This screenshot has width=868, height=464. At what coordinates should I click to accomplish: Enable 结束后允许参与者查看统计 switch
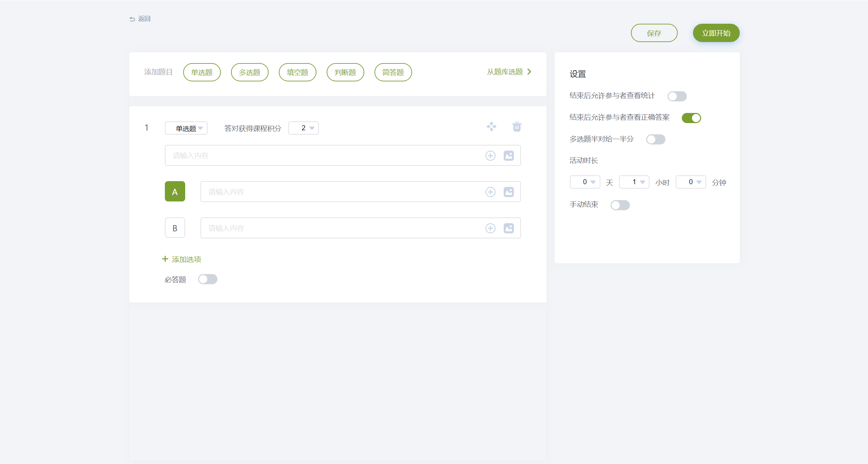(x=677, y=96)
